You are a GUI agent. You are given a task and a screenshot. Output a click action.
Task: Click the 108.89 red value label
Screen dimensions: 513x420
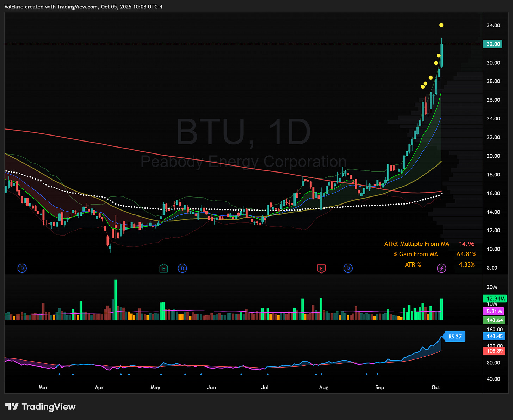pos(494,351)
